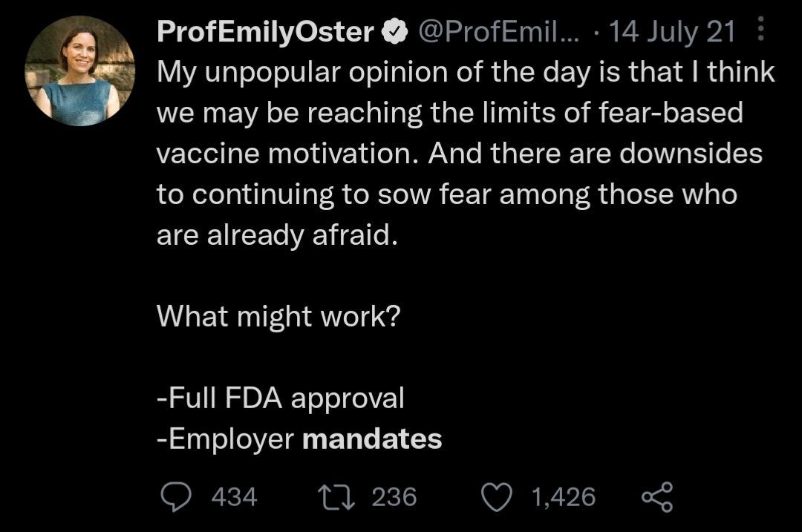This screenshot has height=532, width=802.
Task: Select the "What might work?" line
Action: [278, 317]
